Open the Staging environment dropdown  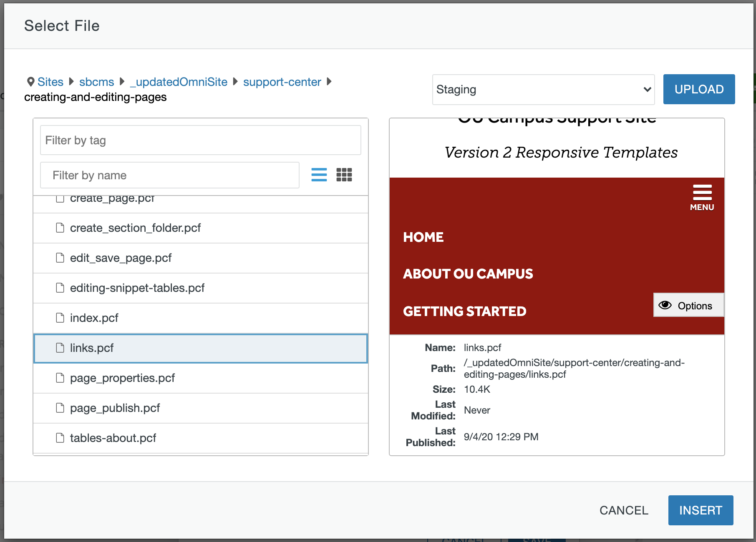pos(543,90)
